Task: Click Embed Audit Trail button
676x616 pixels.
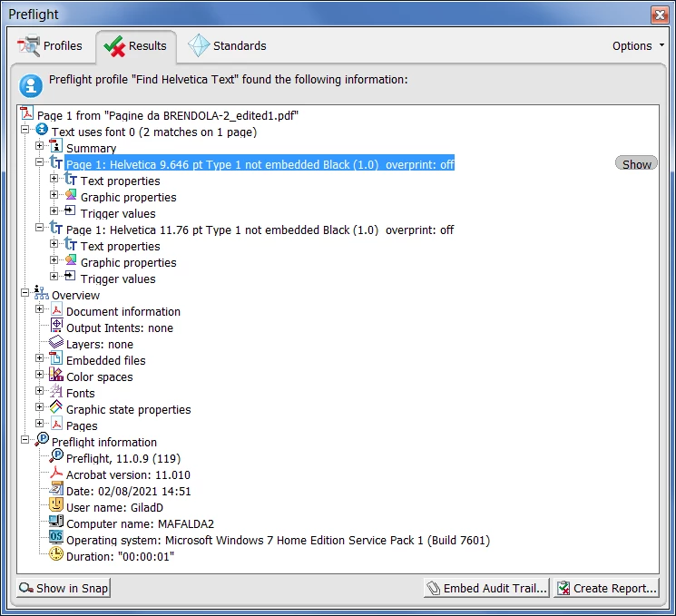Action: (x=486, y=588)
